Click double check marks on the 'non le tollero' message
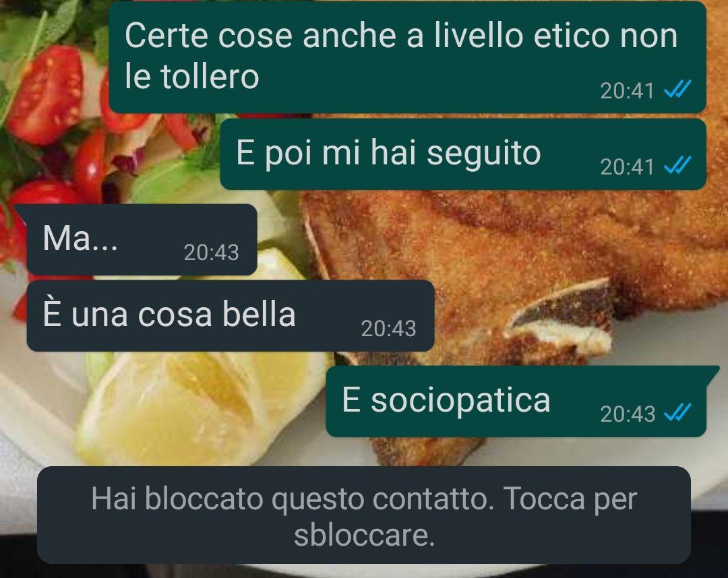The height and width of the screenshot is (578, 728). pos(677,89)
